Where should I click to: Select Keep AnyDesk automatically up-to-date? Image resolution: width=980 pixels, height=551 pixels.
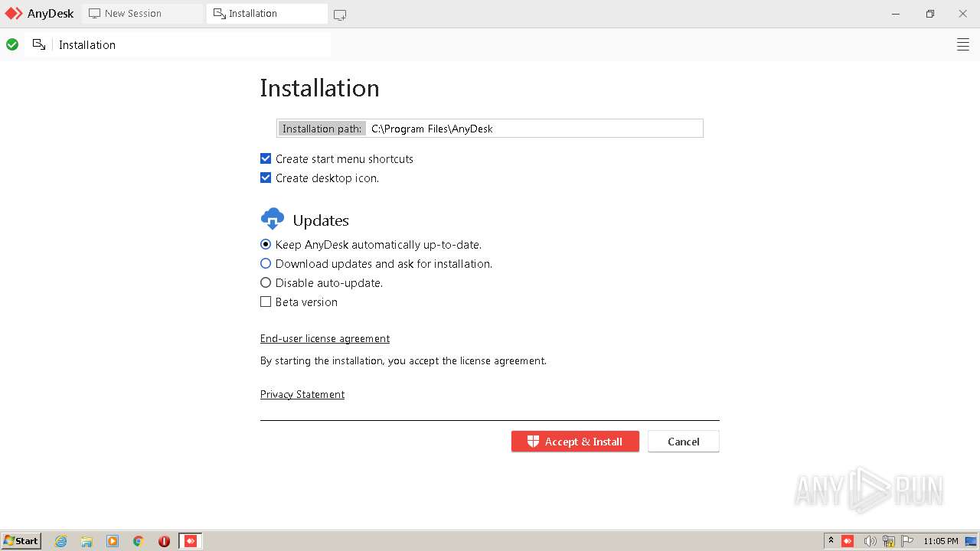266,244
